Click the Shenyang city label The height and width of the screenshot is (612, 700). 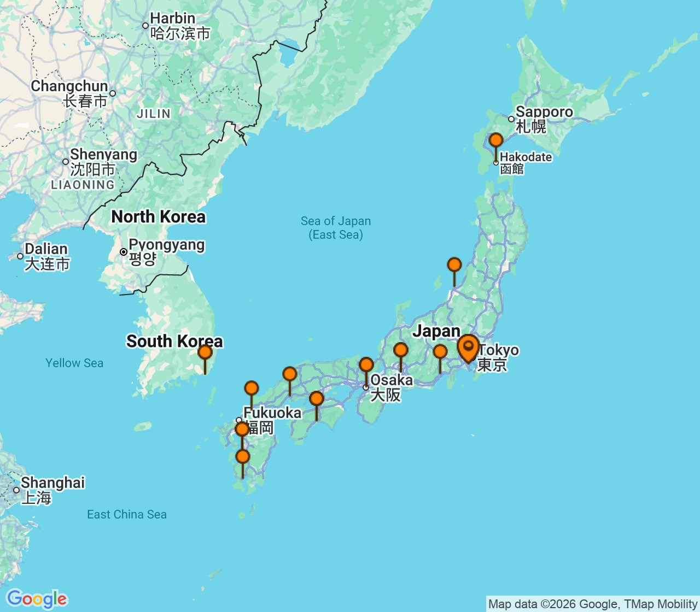click(x=103, y=162)
